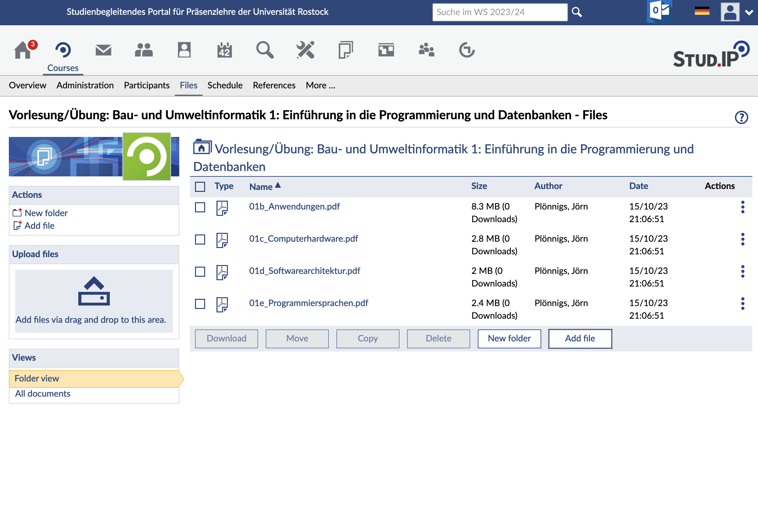Expand the user avatar dropdown arrow

point(749,13)
